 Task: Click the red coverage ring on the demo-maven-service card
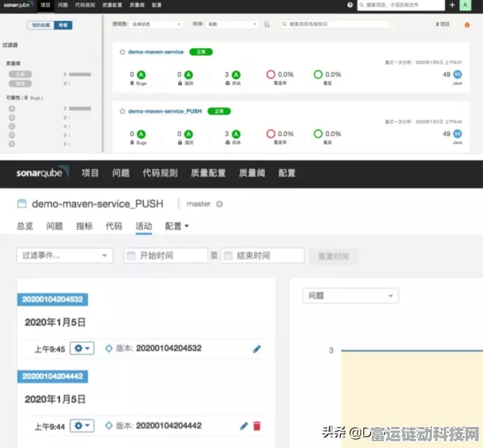point(271,74)
